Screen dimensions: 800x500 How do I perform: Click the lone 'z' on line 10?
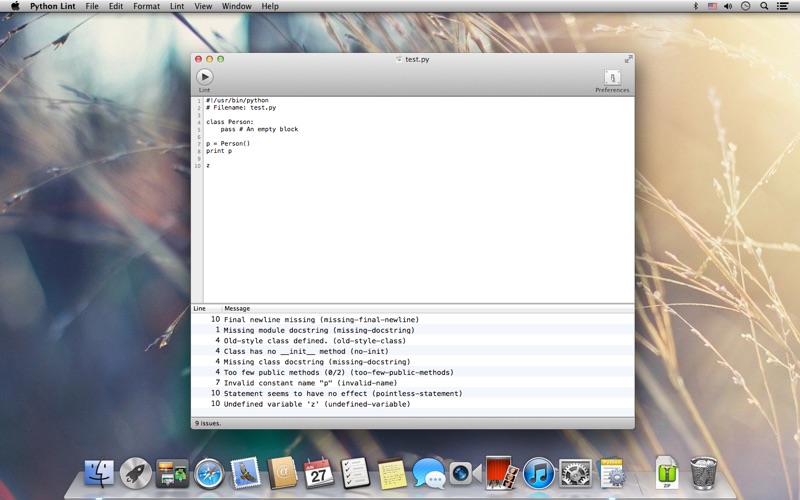click(x=208, y=166)
